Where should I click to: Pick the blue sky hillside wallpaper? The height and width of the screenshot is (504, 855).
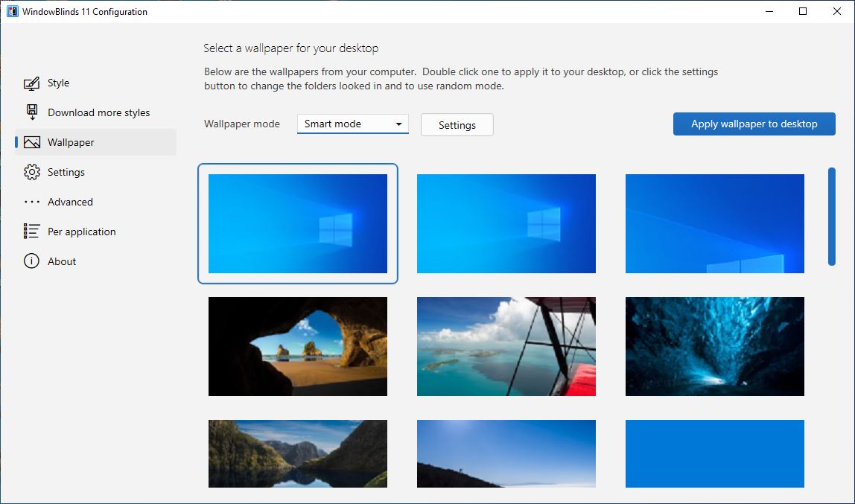[x=506, y=453]
